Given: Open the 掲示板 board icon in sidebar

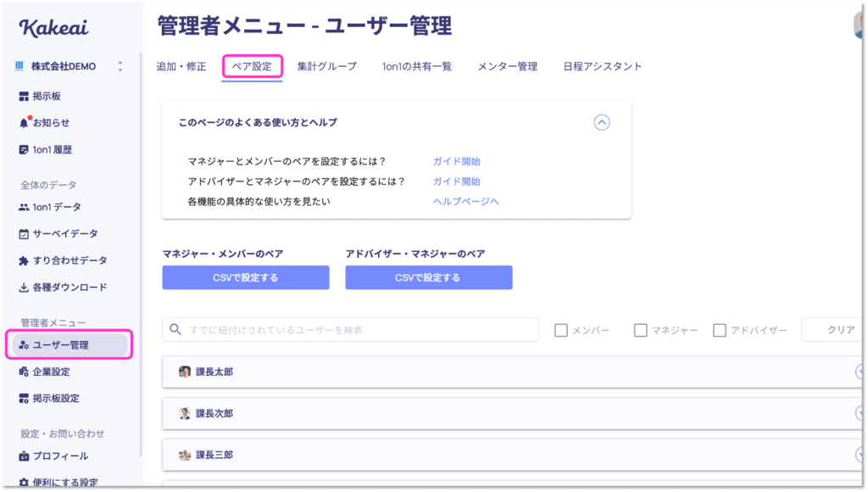Looking at the screenshot, I should (24, 97).
